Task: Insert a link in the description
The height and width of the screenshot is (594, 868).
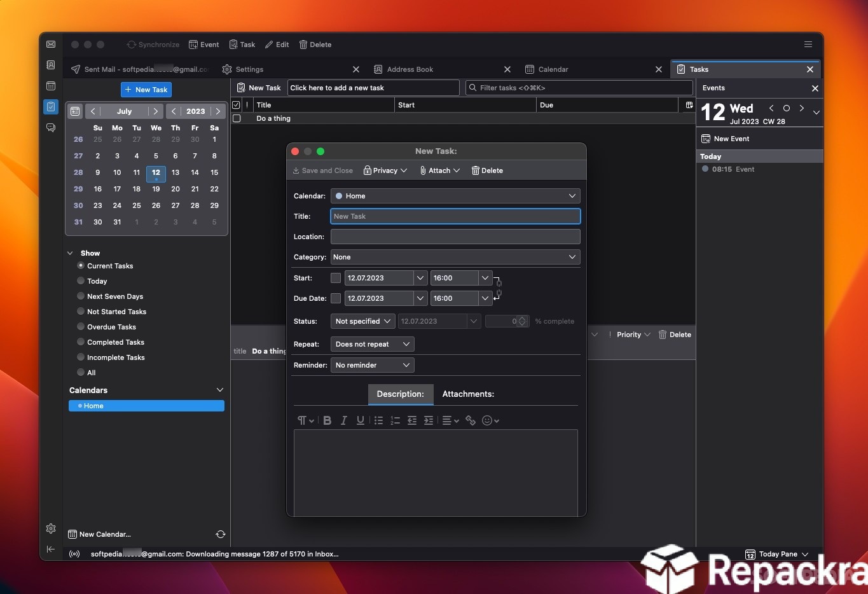Action: (471, 420)
